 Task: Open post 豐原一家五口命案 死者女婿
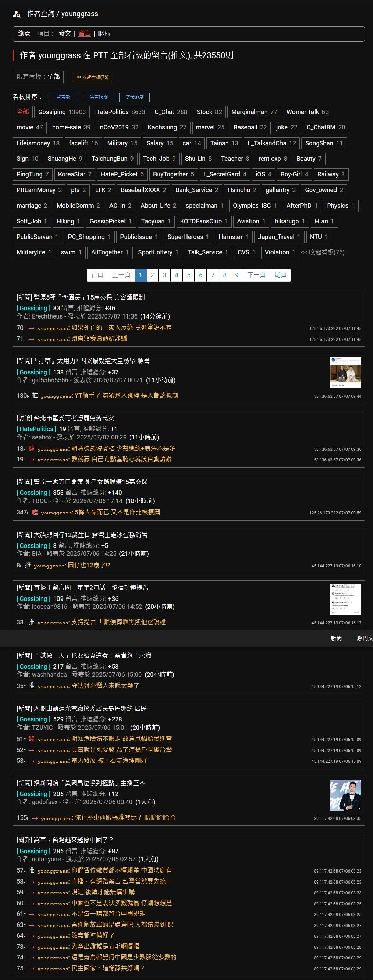click(82, 482)
